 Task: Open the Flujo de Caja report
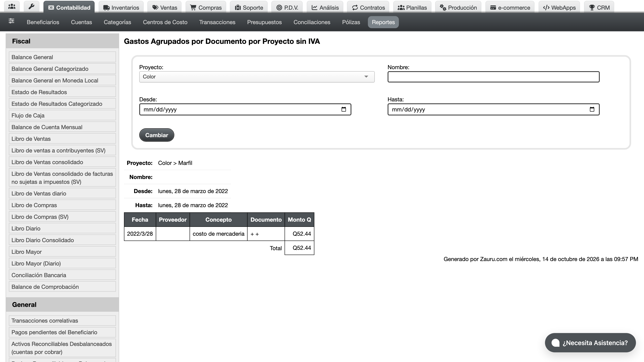pyautogui.click(x=62, y=115)
